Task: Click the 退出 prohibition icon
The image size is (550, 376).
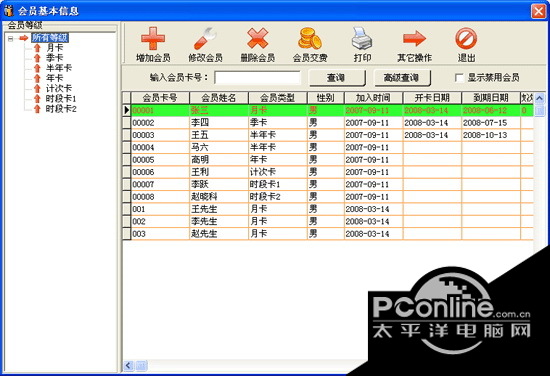Action: click(466, 38)
